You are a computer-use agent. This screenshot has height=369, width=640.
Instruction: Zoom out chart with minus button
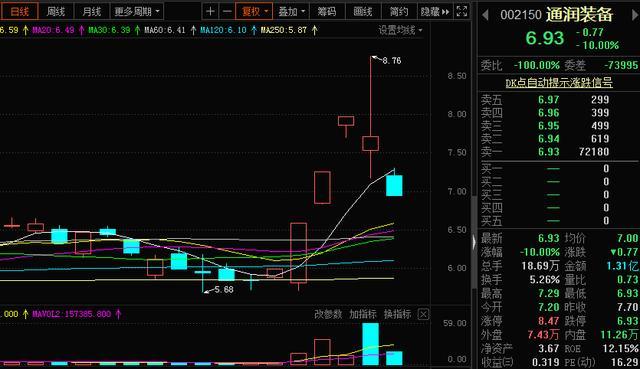(227, 11)
